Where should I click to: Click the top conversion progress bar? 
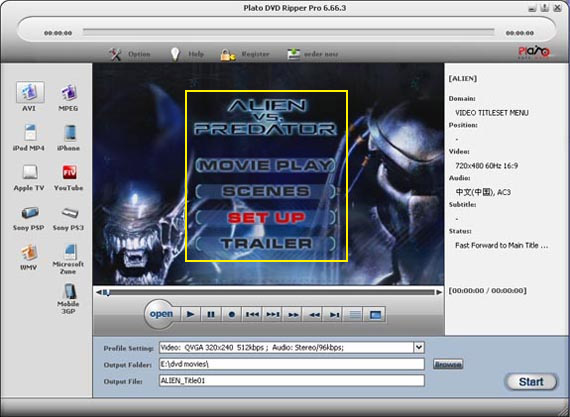pyautogui.click(x=289, y=32)
